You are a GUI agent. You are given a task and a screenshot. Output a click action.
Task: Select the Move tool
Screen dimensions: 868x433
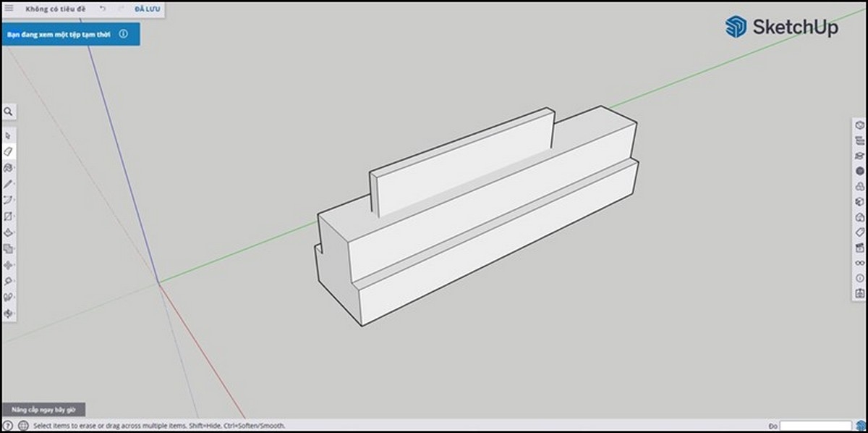8,265
